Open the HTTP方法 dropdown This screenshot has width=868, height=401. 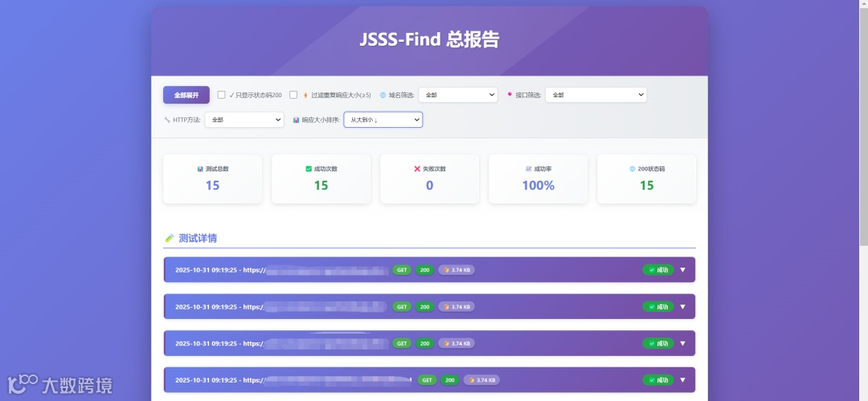tap(244, 120)
